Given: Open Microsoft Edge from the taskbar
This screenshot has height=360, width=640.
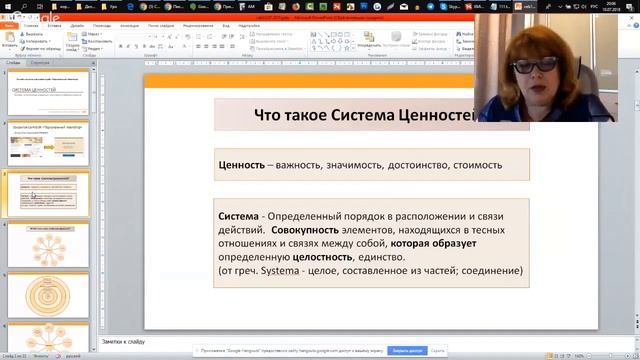Looking at the screenshot, I should [x=130, y=7].
